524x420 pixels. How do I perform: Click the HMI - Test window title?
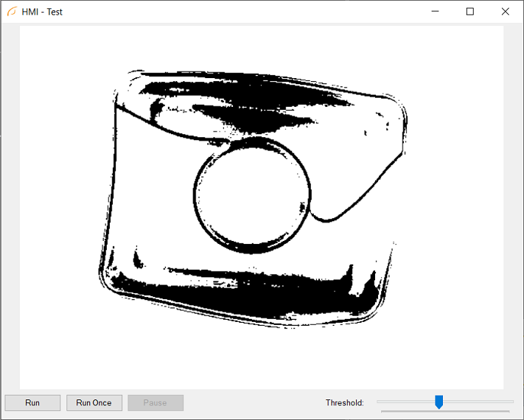click(x=42, y=12)
